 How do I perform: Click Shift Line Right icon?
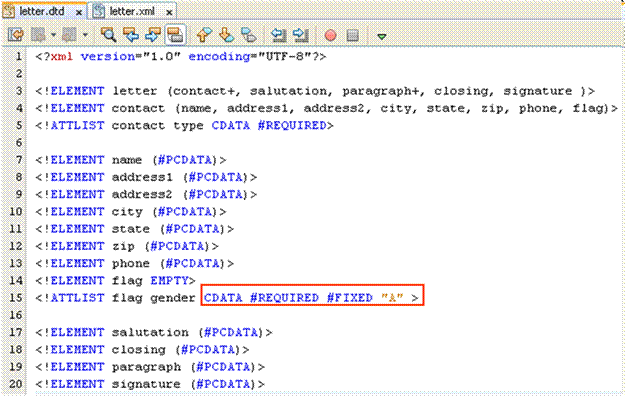(x=301, y=35)
